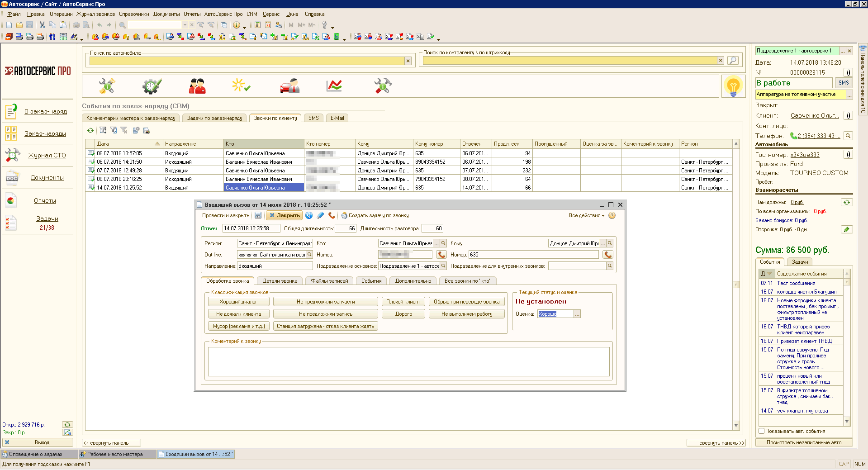Open the Справочники menu
This screenshot has width=868, height=470.
(x=134, y=14)
